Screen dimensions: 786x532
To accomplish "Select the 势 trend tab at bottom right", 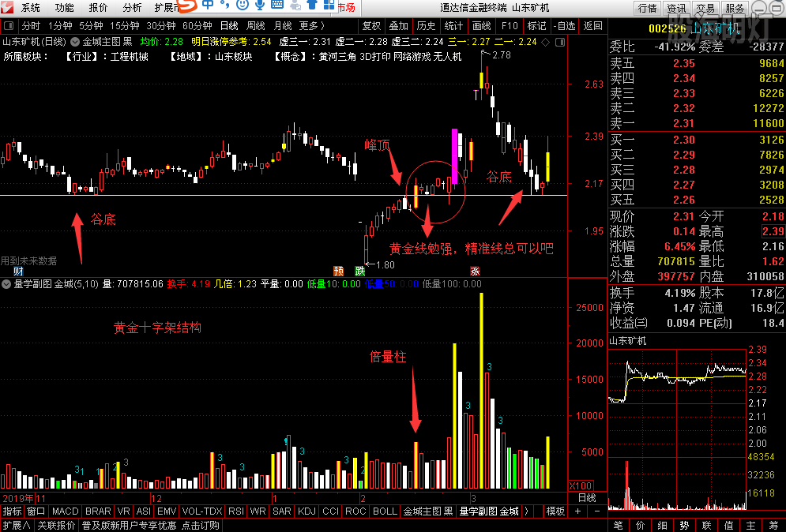I will pyautogui.click(x=684, y=525).
